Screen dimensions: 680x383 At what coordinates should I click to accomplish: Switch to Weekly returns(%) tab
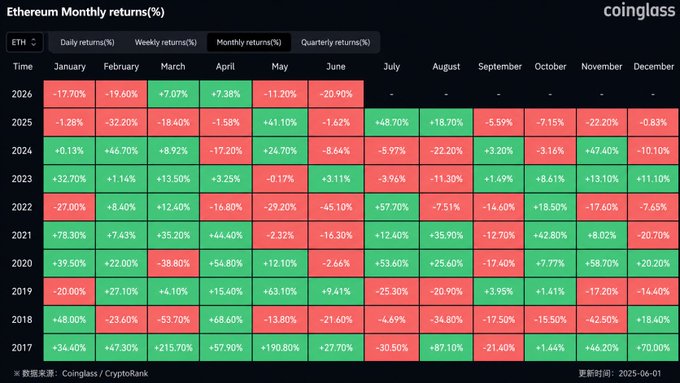click(165, 42)
